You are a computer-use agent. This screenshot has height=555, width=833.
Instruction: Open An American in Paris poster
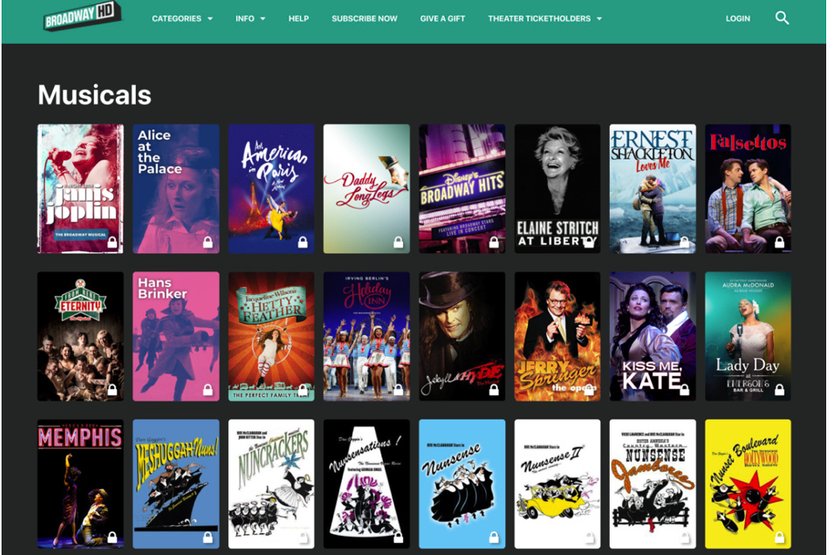(x=271, y=189)
